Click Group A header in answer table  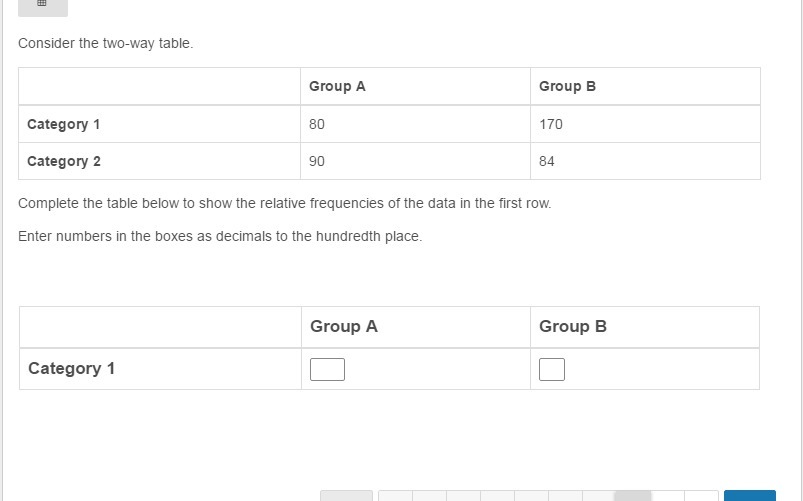(x=344, y=327)
